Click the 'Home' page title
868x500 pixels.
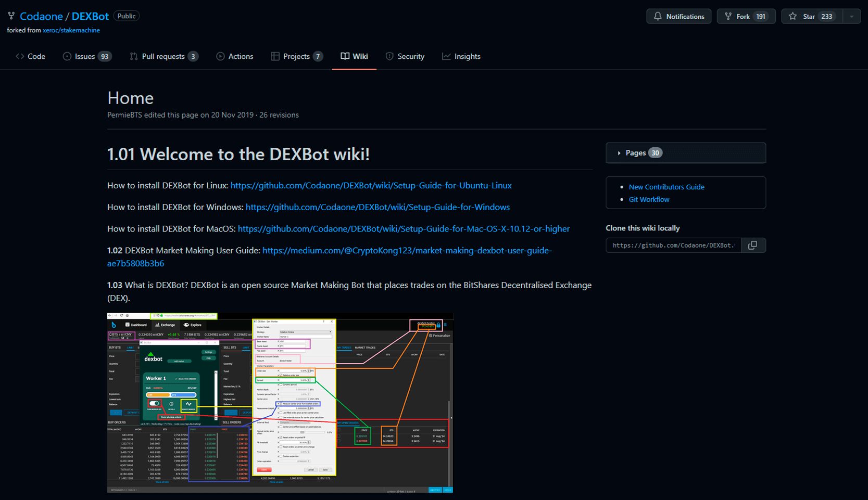[130, 98]
